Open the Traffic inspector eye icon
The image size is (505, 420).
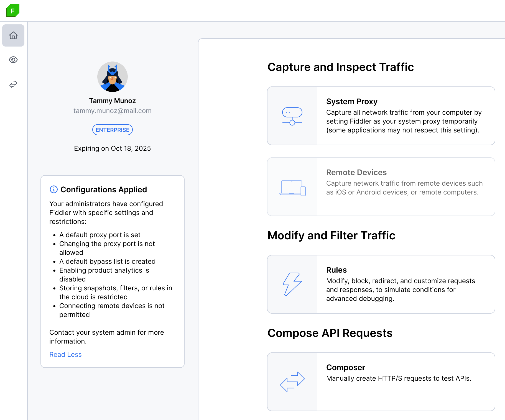[x=13, y=60]
